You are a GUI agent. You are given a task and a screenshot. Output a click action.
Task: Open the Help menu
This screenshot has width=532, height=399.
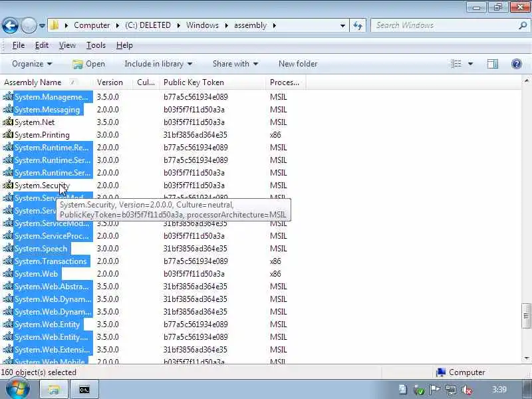(124, 45)
